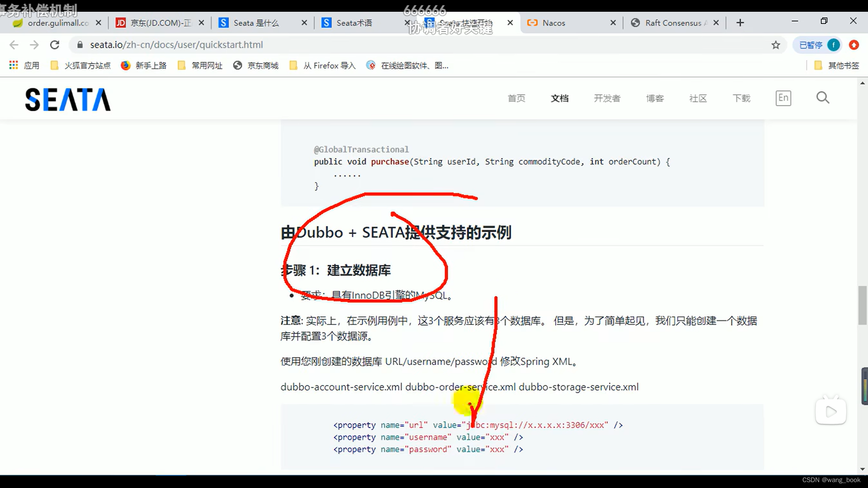
Task: Open the 社区 navigation item
Action: [x=698, y=98]
